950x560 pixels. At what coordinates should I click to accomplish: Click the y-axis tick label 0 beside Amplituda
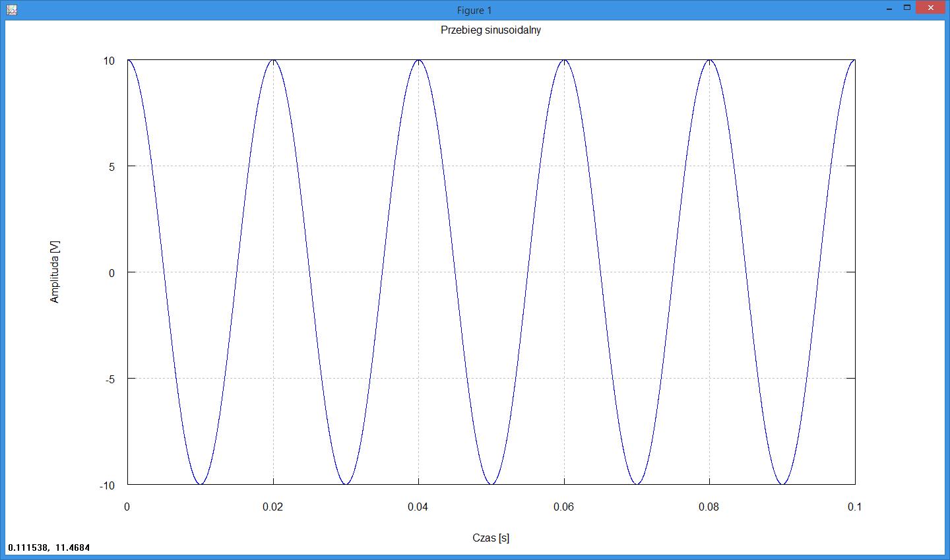(x=112, y=272)
